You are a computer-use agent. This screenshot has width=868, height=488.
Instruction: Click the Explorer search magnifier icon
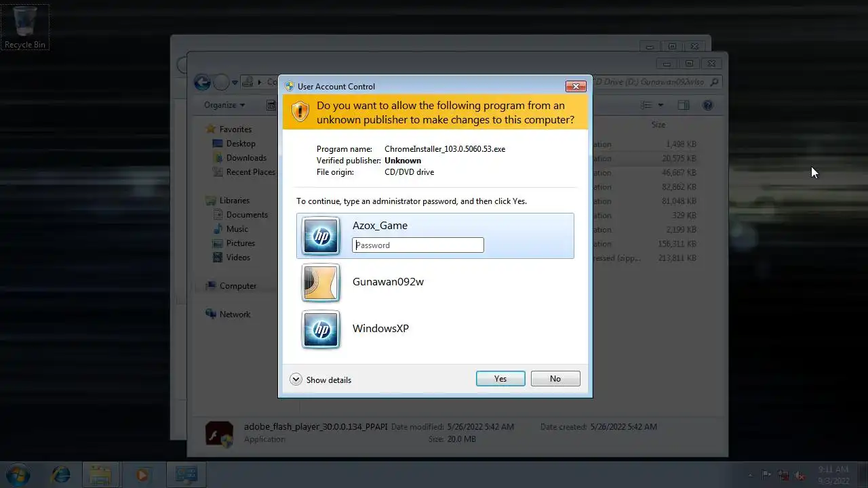tap(715, 82)
